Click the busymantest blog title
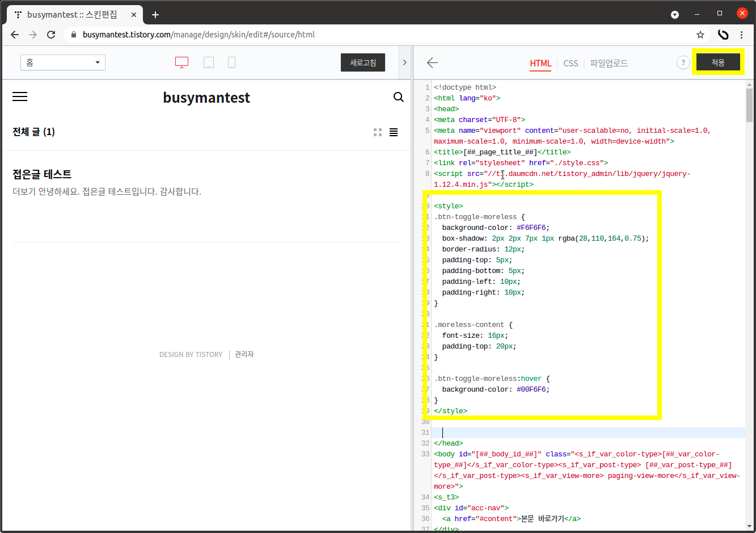This screenshot has width=756, height=533. coord(206,98)
